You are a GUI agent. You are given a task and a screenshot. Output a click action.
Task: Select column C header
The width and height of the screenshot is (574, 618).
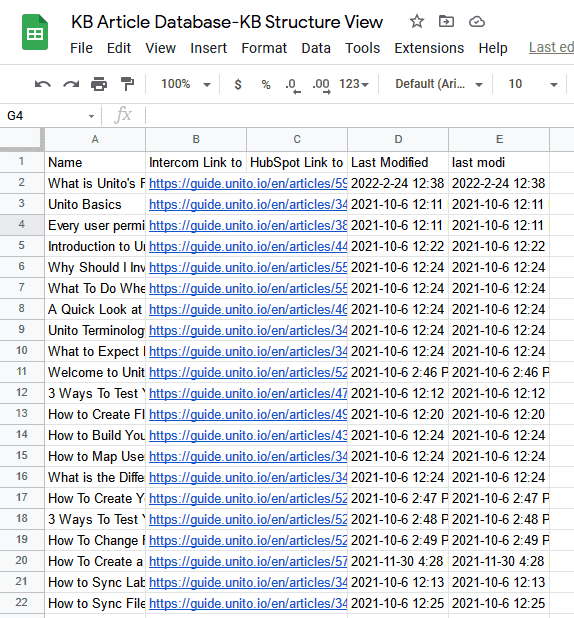297,139
